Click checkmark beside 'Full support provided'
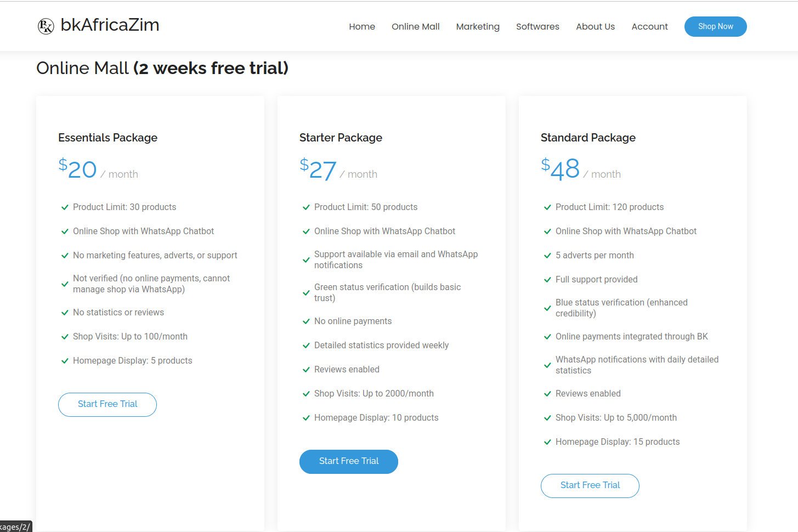Image resolution: width=798 pixels, height=532 pixels. coord(547,280)
